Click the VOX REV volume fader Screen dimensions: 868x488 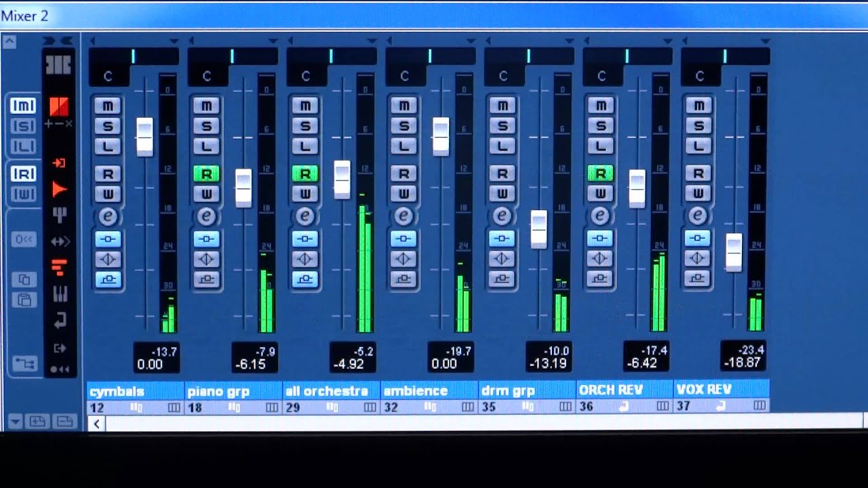tap(734, 252)
